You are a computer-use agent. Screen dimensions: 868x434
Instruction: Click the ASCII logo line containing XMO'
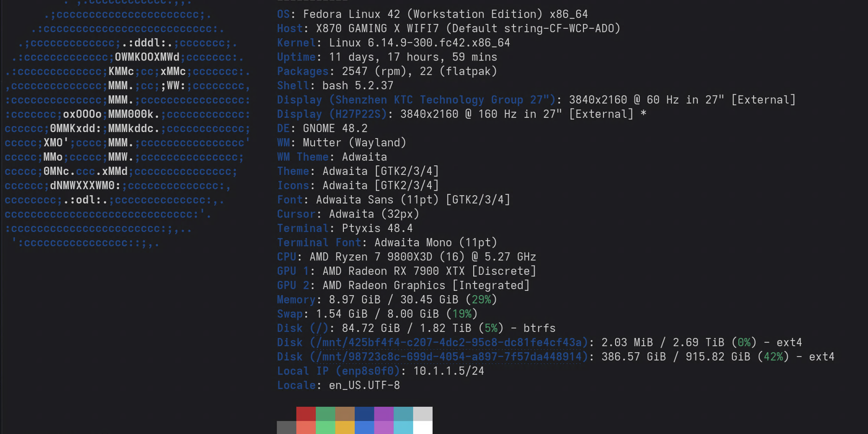point(127,143)
